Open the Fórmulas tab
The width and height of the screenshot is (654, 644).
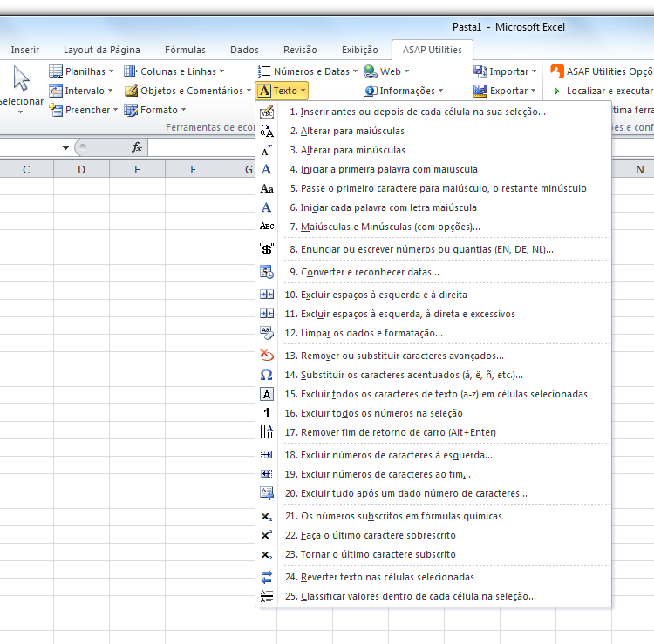point(185,50)
